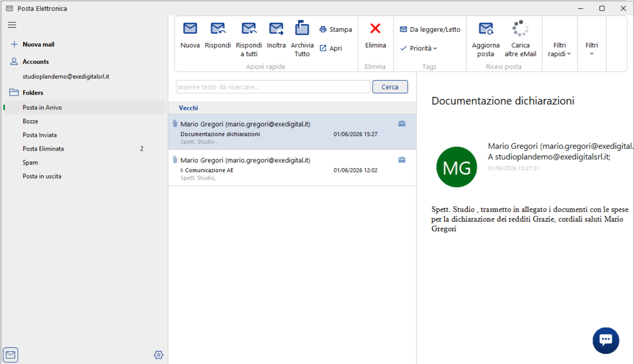This screenshot has height=364, width=634.
Task: Open the chat support bubble
Action: pos(605,340)
